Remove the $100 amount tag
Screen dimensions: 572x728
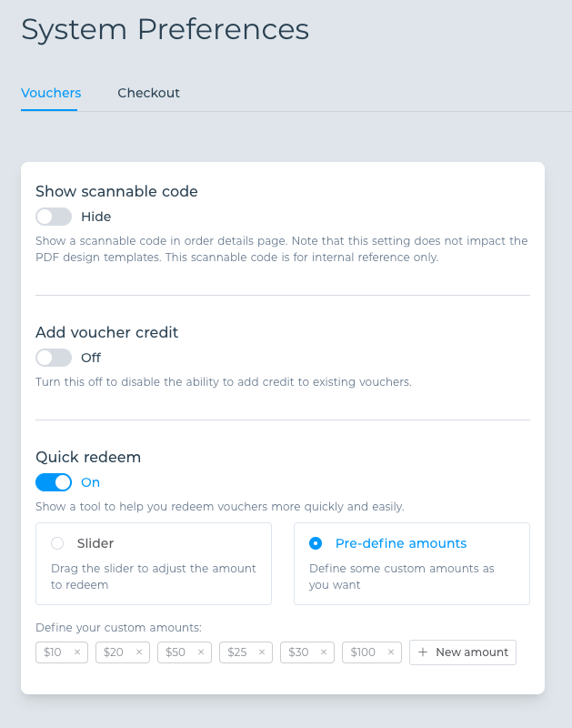click(x=391, y=652)
